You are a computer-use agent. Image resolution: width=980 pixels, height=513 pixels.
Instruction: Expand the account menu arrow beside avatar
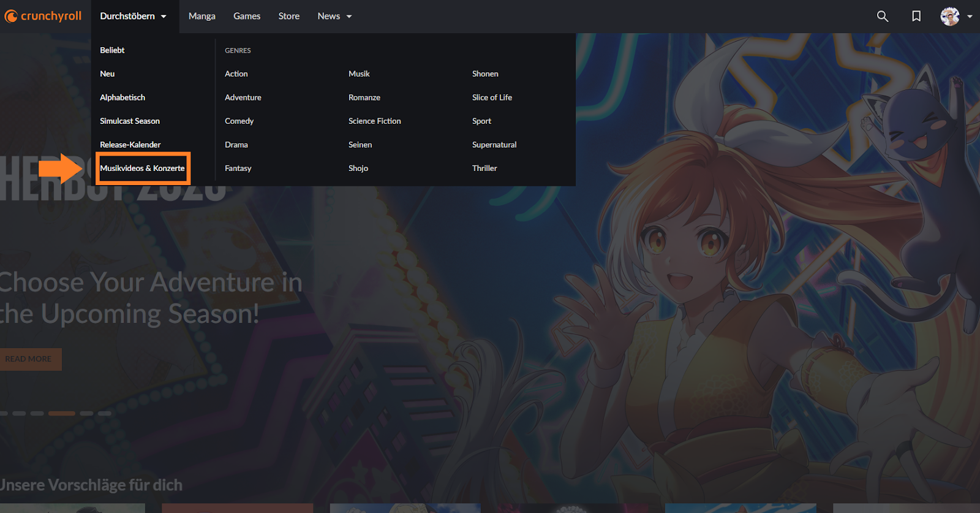(x=970, y=17)
